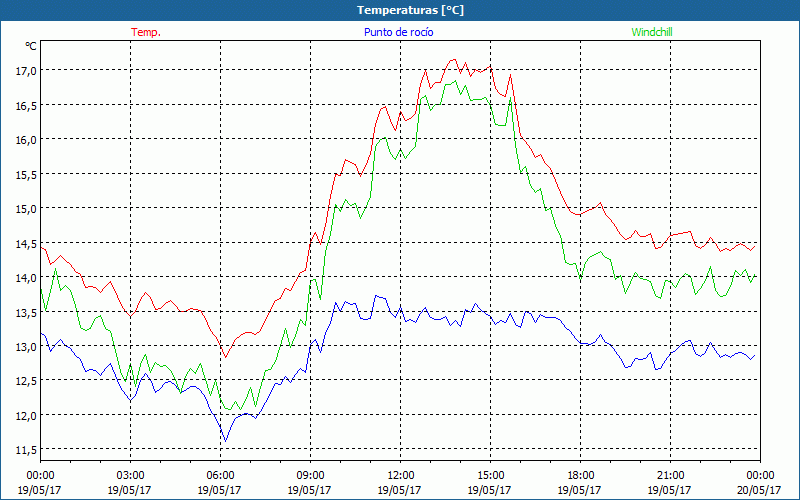Click the '18:00' time axis label

[580, 476]
